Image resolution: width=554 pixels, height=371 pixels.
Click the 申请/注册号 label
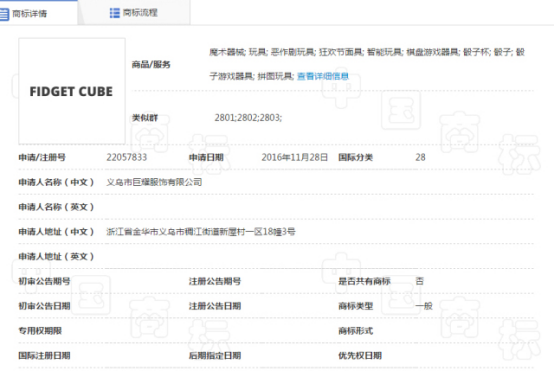coord(42,157)
